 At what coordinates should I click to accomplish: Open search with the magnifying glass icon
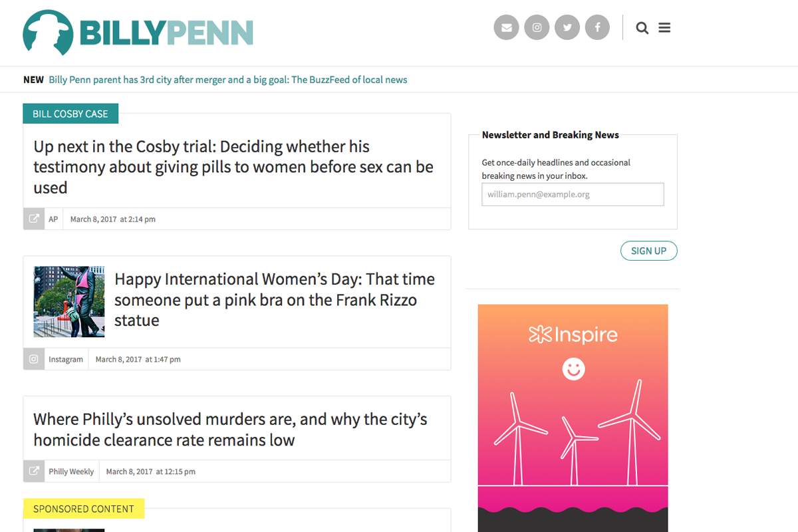tap(642, 28)
